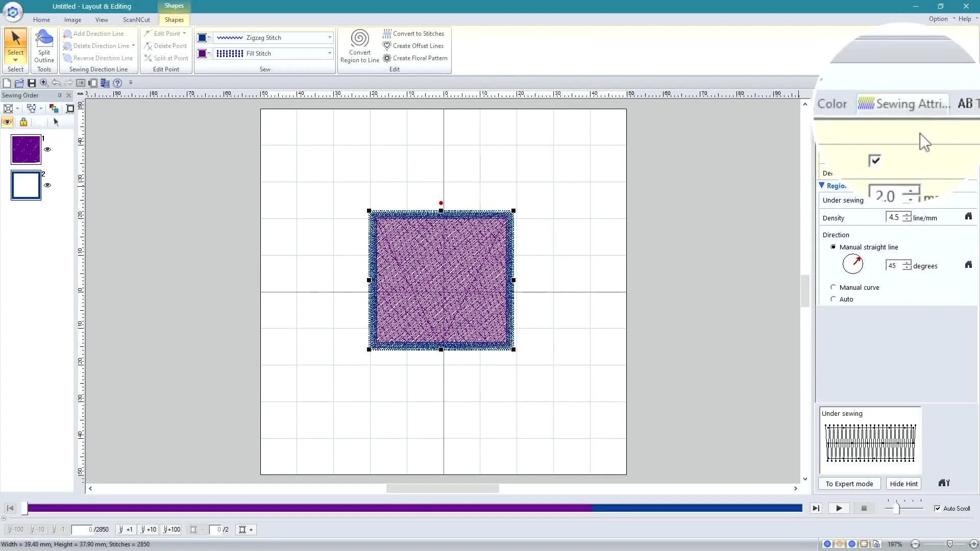Click the stitch simulator progress bar

click(414, 508)
